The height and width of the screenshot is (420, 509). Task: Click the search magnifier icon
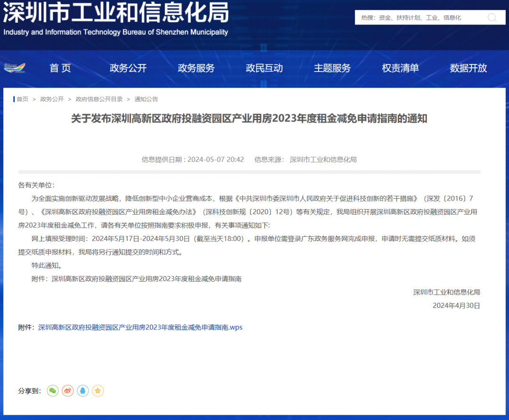(492, 17)
